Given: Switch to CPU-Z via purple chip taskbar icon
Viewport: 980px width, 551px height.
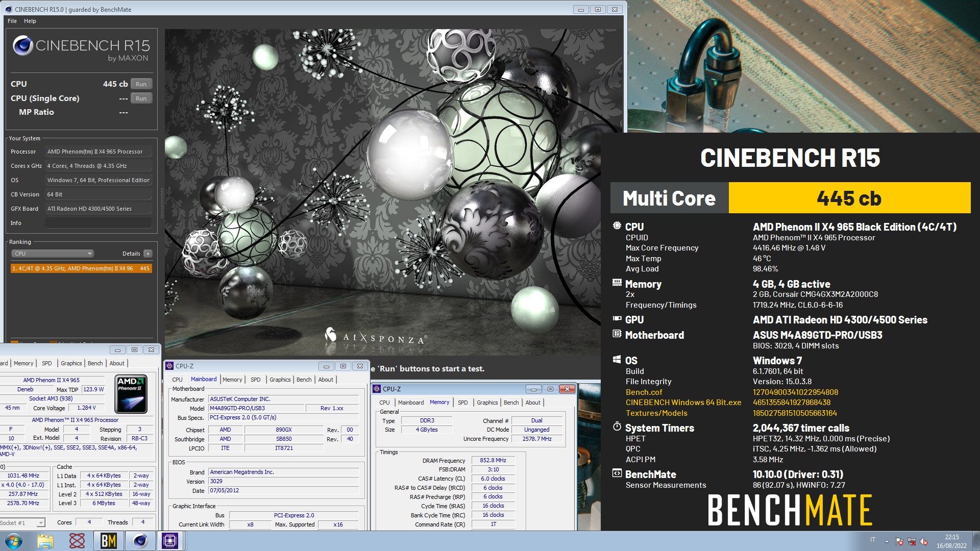Looking at the screenshot, I should [170, 541].
